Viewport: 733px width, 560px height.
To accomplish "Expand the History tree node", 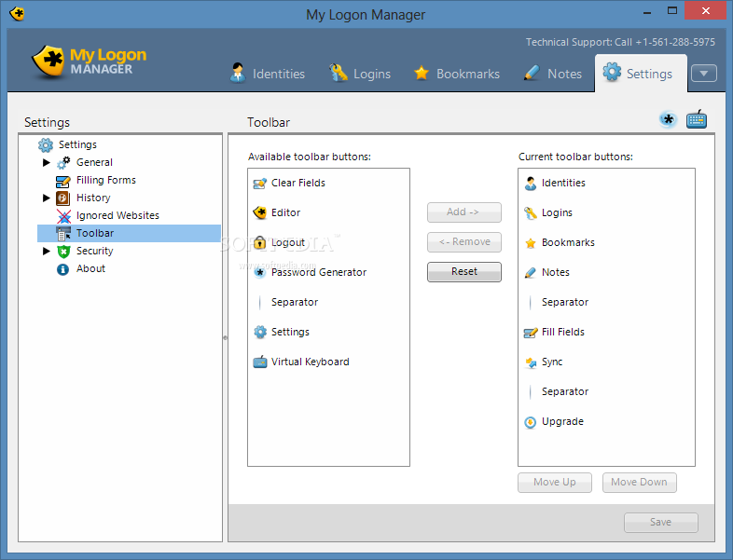I will pyautogui.click(x=47, y=198).
